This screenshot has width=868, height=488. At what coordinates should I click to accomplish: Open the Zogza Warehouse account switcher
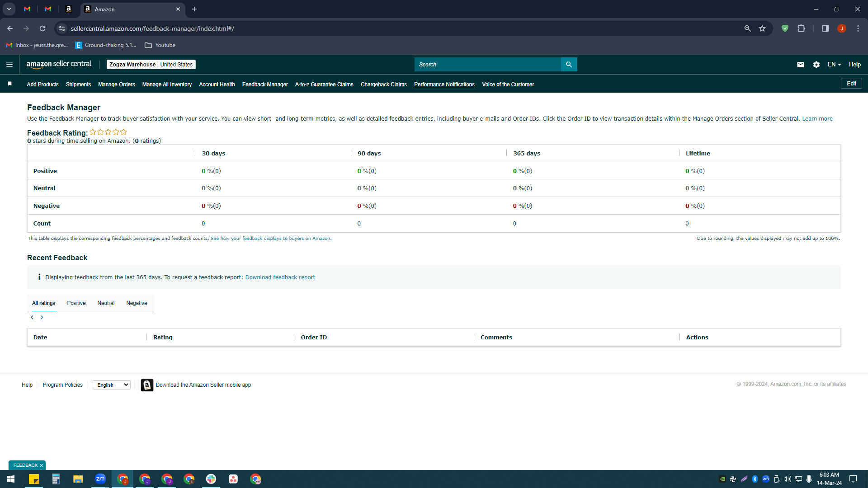pyautogui.click(x=151, y=65)
